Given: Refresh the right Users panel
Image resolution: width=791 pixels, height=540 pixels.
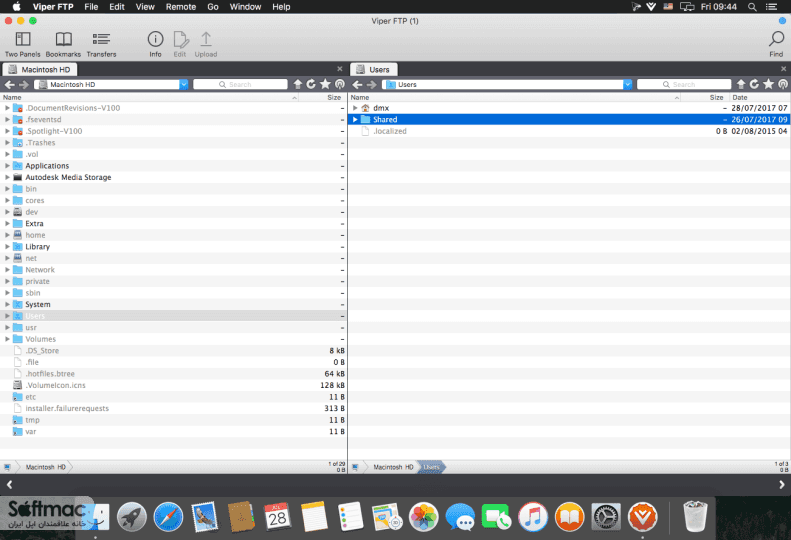Looking at the screenshot, I should (x=754, y=84).
